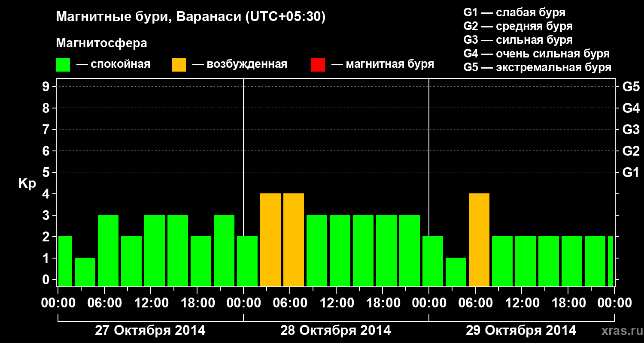
Task: Click the G4 — очень сильная буря legend line
Action: [536, 54]
